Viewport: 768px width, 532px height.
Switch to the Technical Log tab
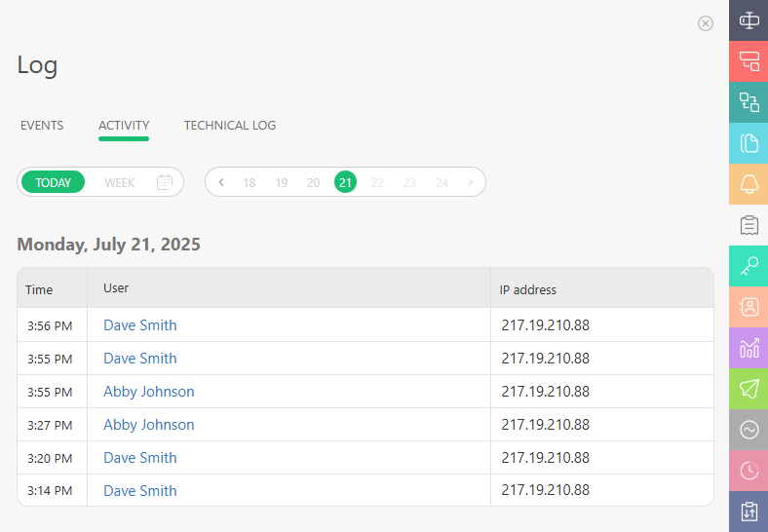(230, 126)
